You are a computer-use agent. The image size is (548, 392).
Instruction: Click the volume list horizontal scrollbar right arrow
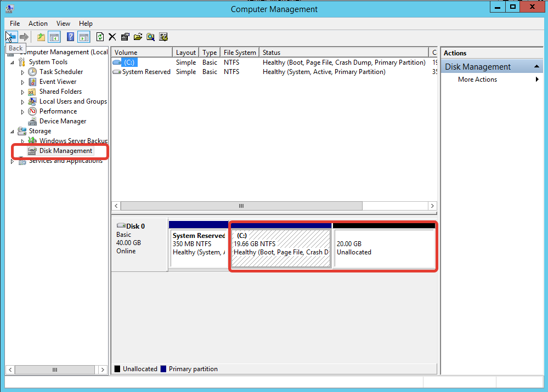click(x=433, y=206)
